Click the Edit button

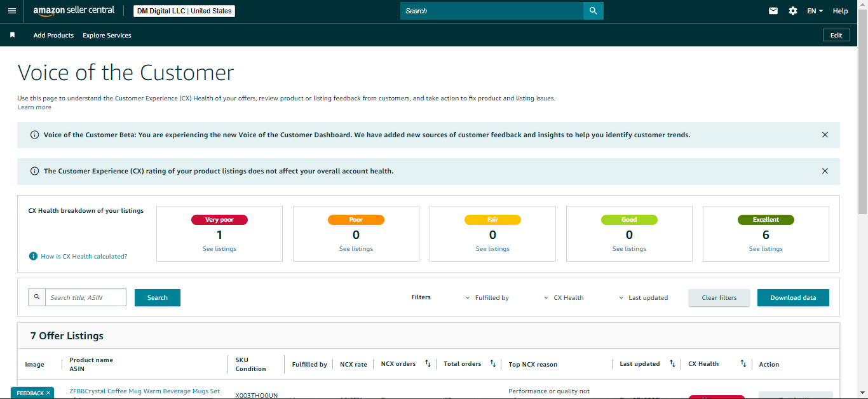(x=836, y=35)
